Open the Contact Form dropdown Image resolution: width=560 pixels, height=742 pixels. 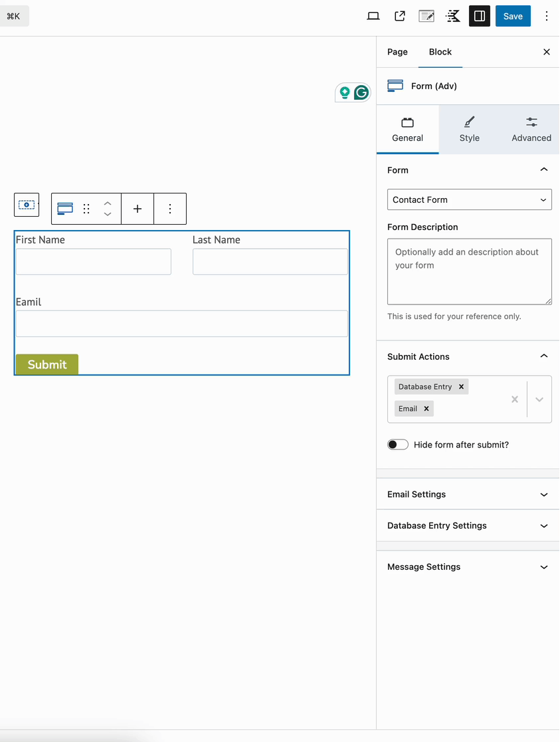(469, 199)
